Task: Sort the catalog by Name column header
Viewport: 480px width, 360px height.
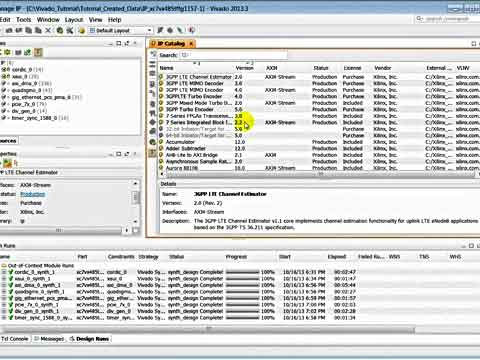Action: pyautogui.click(x=196, y=68)
